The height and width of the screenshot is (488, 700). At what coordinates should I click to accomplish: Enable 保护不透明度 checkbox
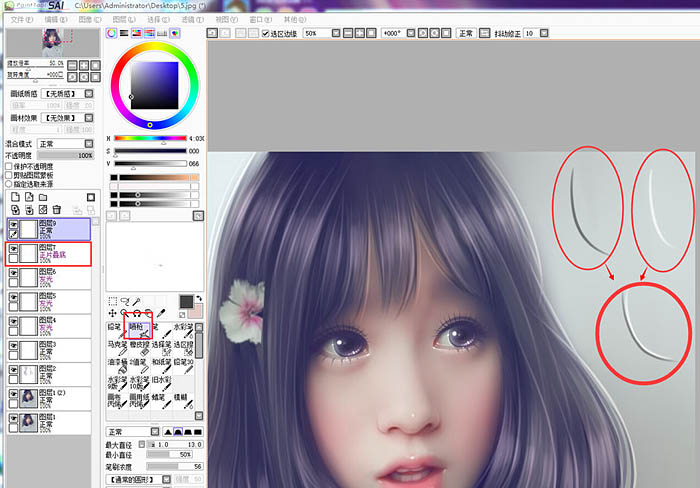coord(8,166)
